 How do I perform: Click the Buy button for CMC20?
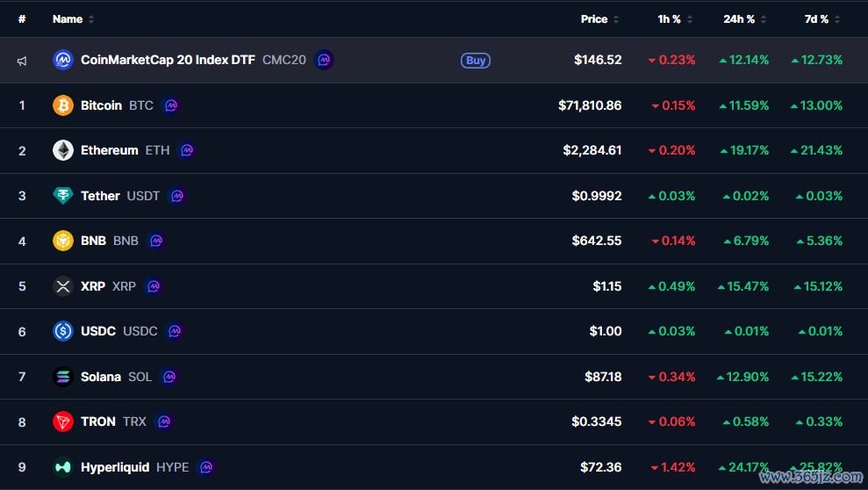pyautogui.click(x=476, y=61)
